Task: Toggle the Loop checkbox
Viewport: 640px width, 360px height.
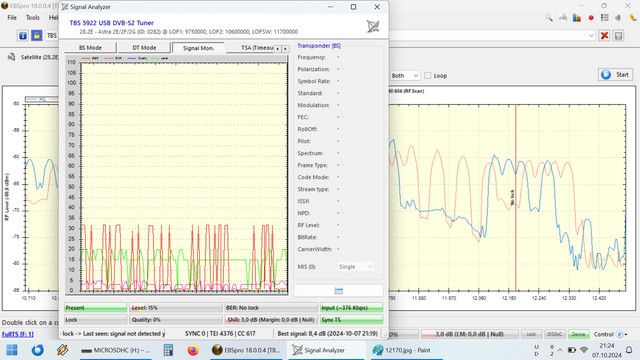Action: [428, 76]
